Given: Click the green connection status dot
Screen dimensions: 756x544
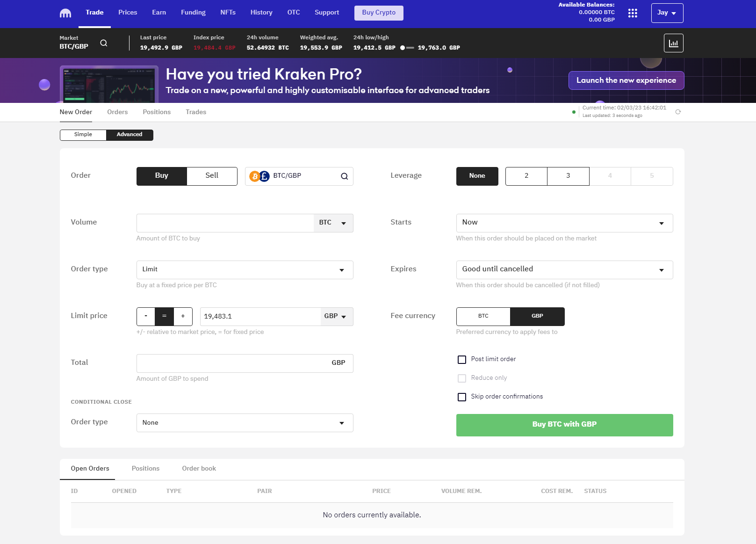Looking at the screenshot, I should pos(574,112).
